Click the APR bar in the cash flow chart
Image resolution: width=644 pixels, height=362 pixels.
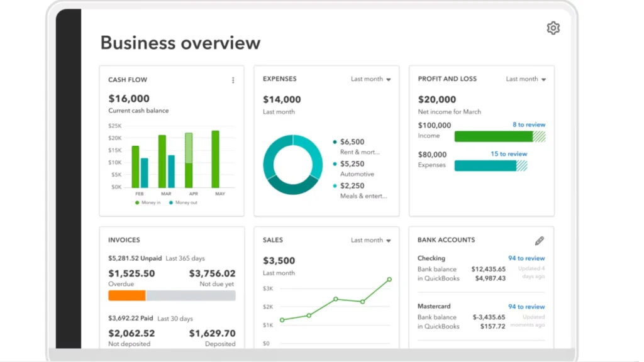[188, 157]
